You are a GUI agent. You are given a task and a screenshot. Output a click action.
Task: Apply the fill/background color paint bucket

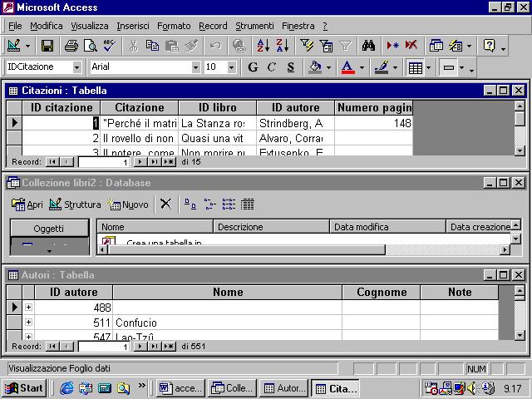[315, 67]
